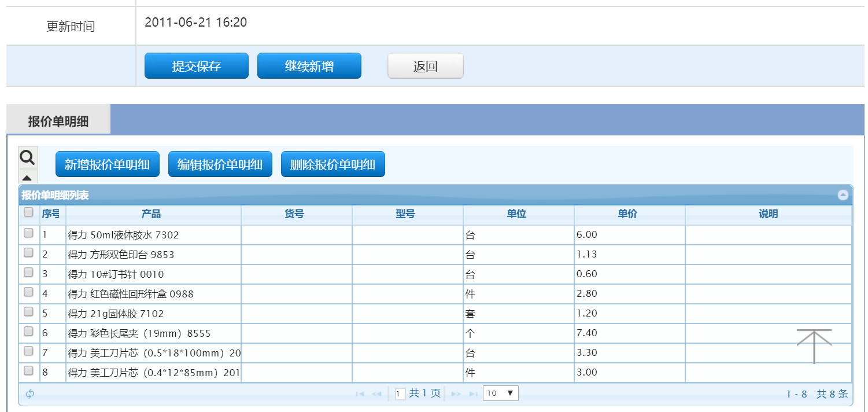Screen dimensions: 868x412
Task: Collapse the search panel with the up triangle
Action: pyautogui.click(x=27, y=177)
